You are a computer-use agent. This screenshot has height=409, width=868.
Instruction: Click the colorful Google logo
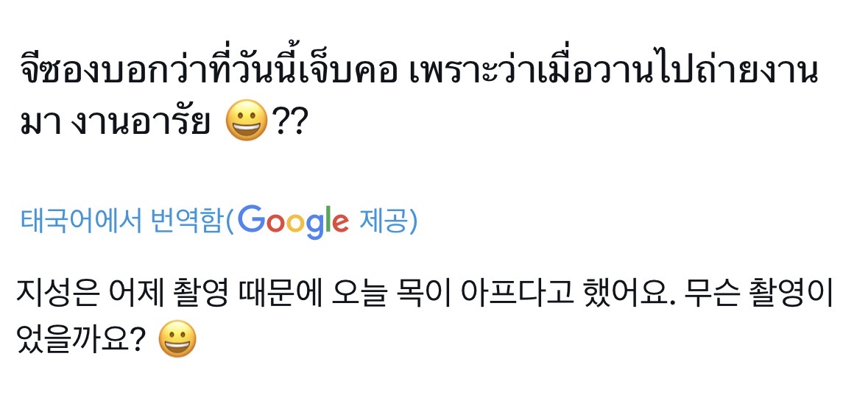[294, 220]
